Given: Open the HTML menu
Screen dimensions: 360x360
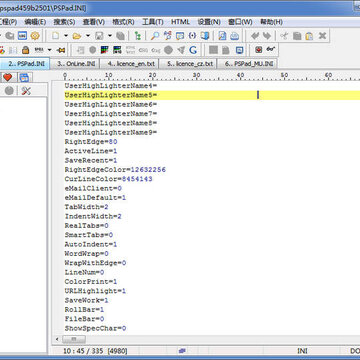Looking at the screenshot, I should tap(180, 22).
